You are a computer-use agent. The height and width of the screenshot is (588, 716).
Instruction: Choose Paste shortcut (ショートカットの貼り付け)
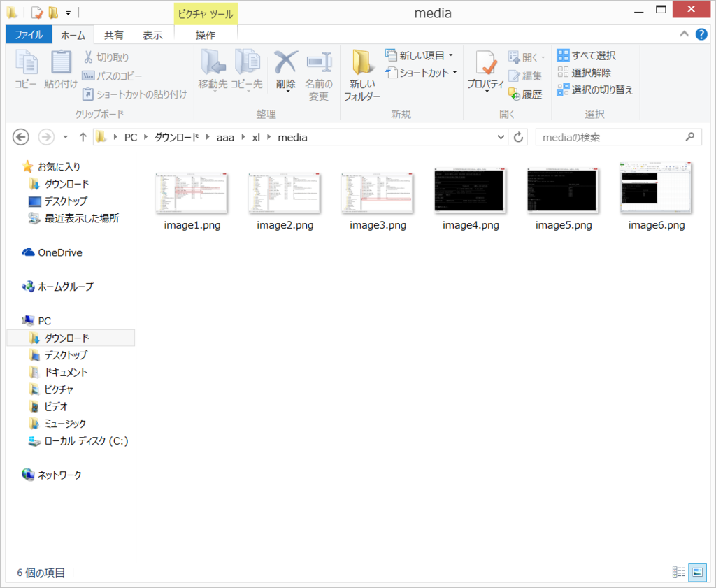click(134, 94)
